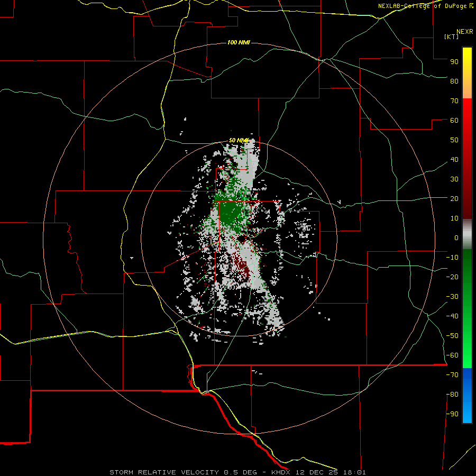Select the blue band of the velocity scale
The height and width of the screenshot is (476, 476).
(467, 396)
